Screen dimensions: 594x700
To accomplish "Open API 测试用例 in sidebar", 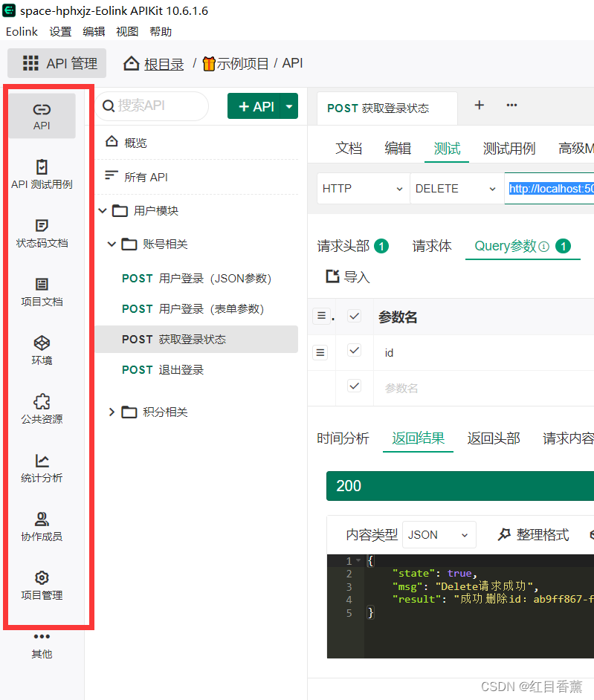I will (x=42, y=175).
